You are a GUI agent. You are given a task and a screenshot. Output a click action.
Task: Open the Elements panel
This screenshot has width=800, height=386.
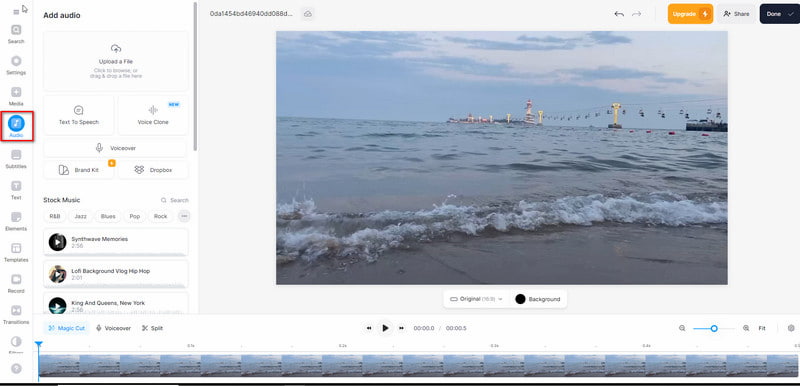(16, 221)
